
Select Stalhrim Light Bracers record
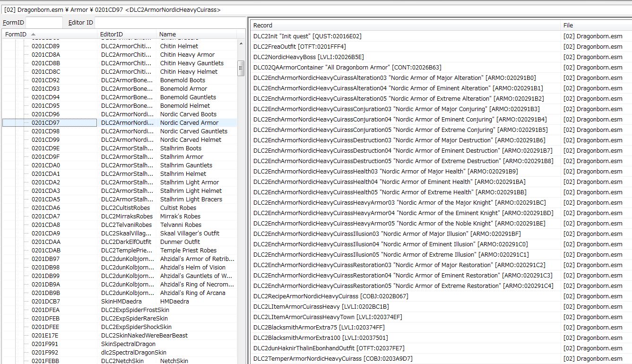(x=120, y=199)
